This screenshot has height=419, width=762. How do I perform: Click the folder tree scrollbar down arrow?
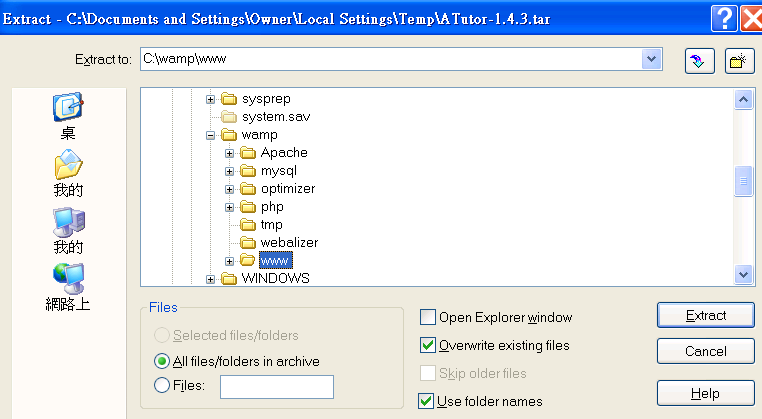pyautogui.click(x=743, y=274)
